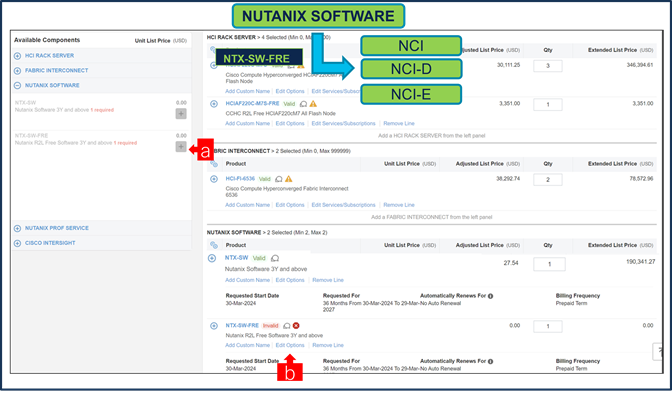Click quantity field for HCIAF220C-M7S-FRE
Viewport: 672px width, 395px height.
[x=548, y=105]
